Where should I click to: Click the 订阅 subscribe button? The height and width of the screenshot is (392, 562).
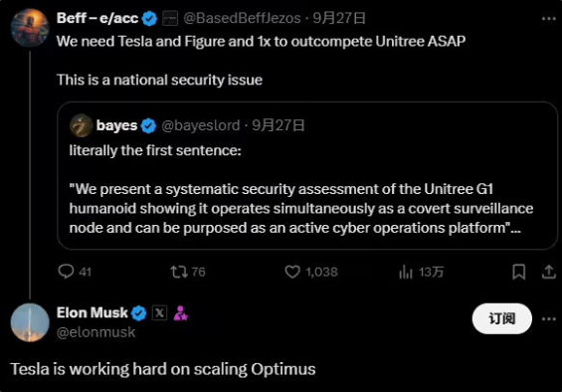click(501, 318)
